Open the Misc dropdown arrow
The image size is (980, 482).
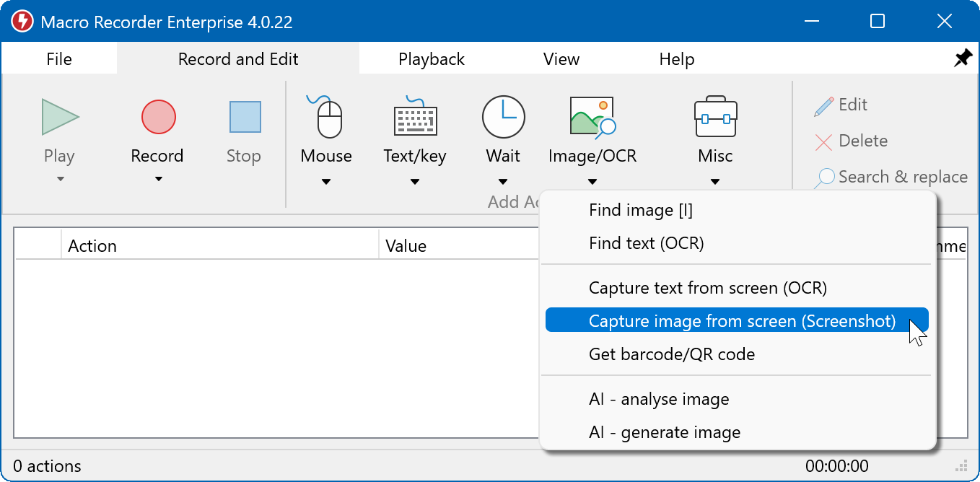tap(714, 182)
